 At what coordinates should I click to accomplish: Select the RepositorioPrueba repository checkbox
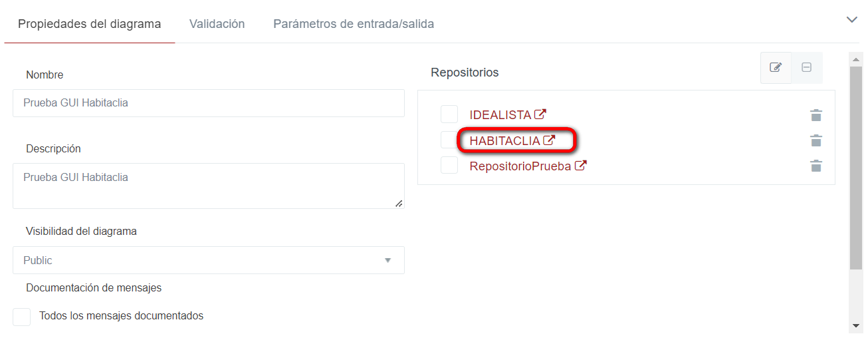(x=449, y=165)
